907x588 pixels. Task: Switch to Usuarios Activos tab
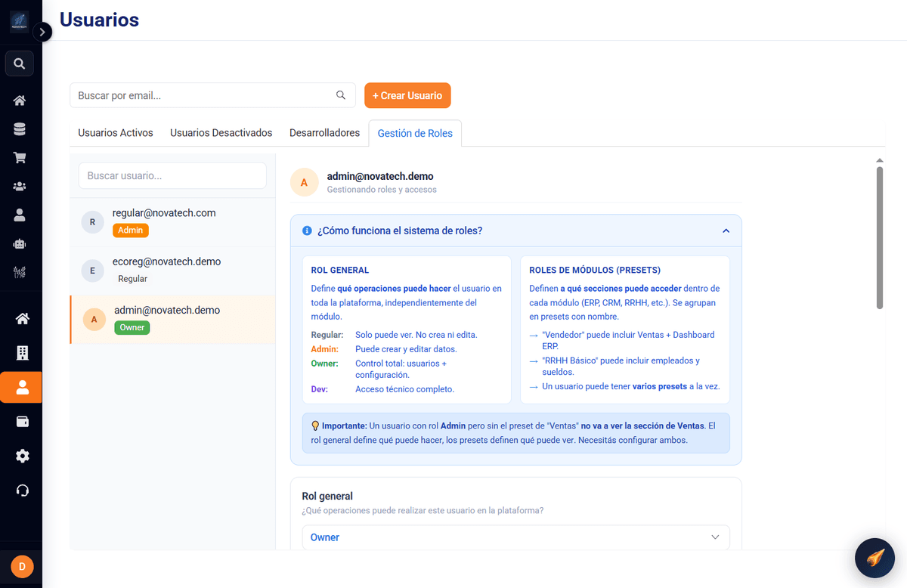click(x=116, y=133)
